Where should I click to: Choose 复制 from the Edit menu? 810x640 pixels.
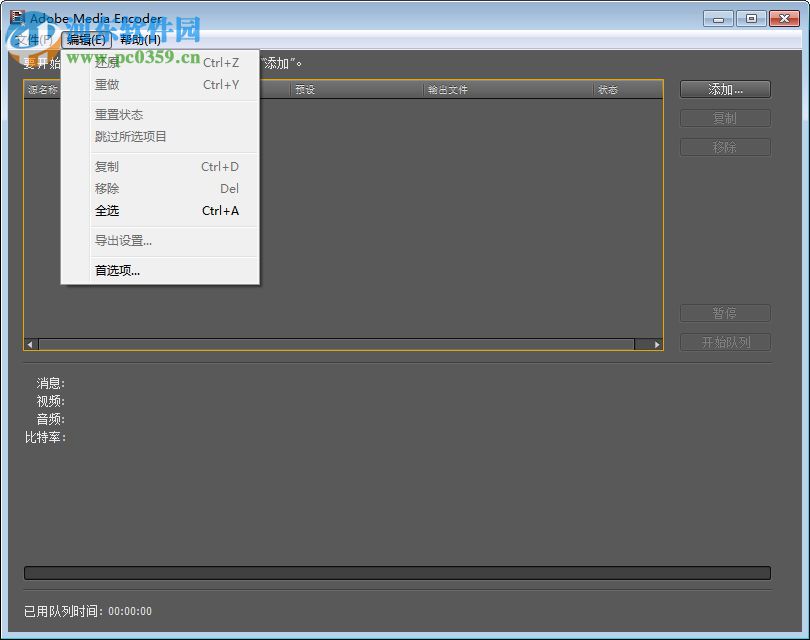click(106, 166)
